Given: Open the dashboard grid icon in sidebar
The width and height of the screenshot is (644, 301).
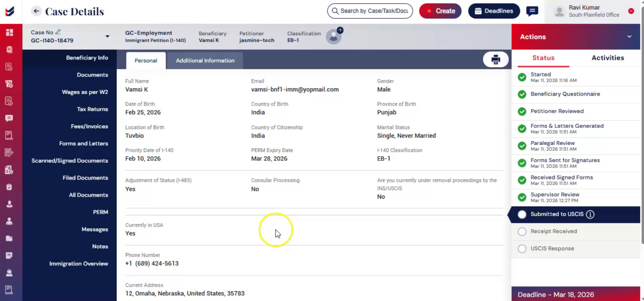Looking at the screenshot, I should point(9,32).
